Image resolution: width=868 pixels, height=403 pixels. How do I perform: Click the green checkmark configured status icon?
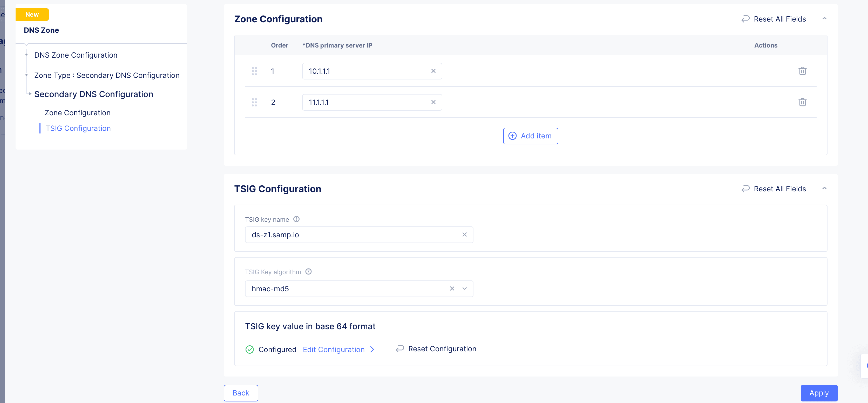coord(250,349)
